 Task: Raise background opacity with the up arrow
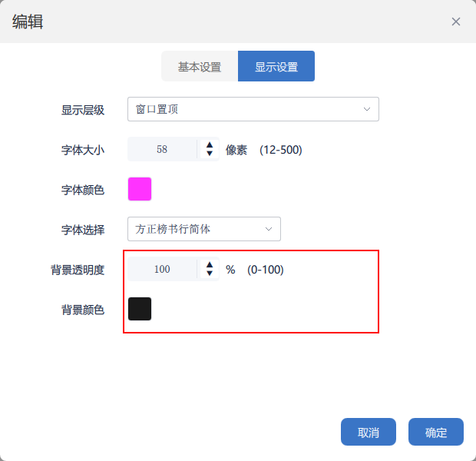pos(210,264)
